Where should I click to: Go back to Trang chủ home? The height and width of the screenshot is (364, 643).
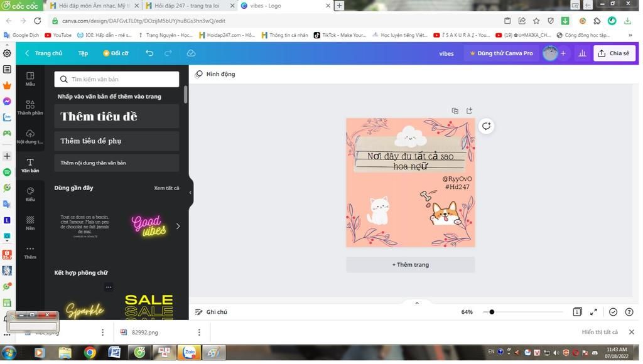[44, 53]
